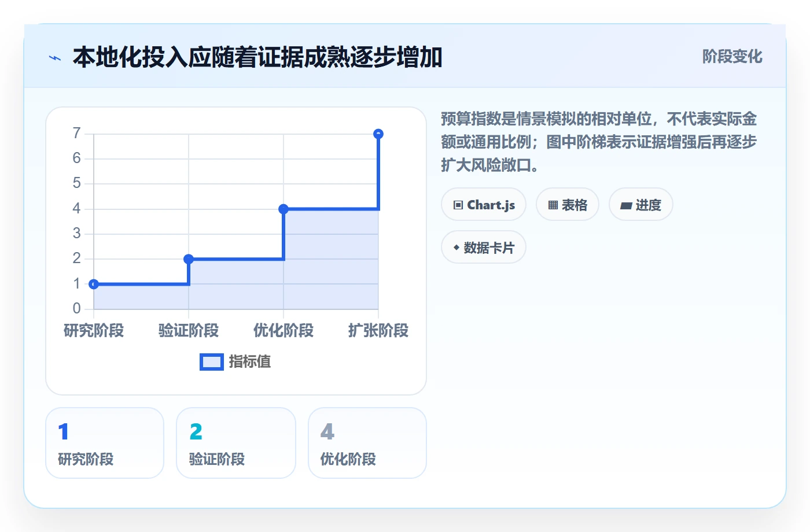Click the 进度 bar icon

point(626,205)
